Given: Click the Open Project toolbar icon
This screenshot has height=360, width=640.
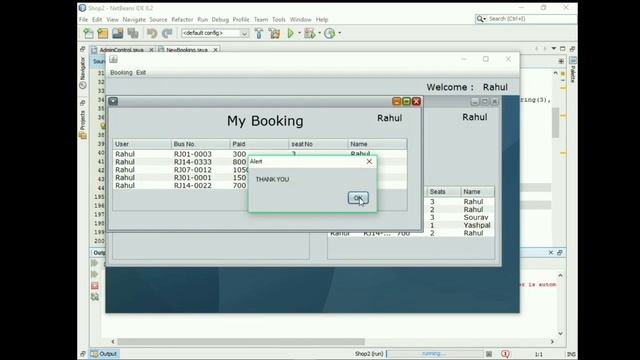Looking at the screenshot, I should coord(118,33).
